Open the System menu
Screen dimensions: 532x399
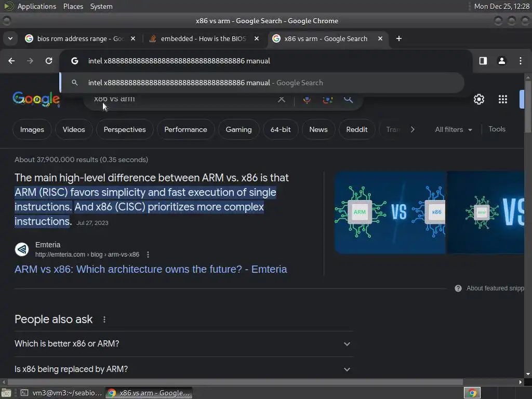pyautogui.click(x=101, y=6)
